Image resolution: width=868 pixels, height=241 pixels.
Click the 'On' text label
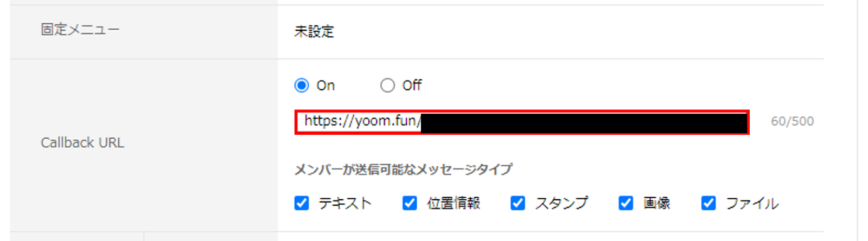coord(325,86)
